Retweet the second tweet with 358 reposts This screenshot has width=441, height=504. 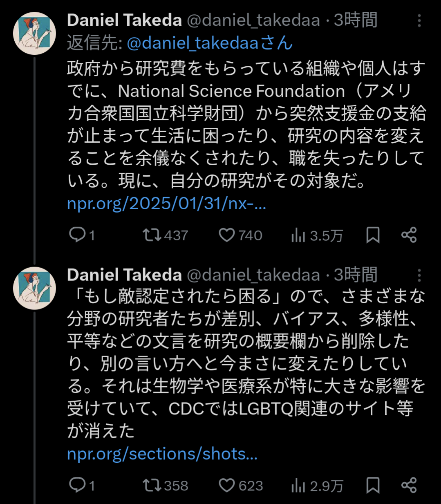pyautogui.click(x=152, y=485)
